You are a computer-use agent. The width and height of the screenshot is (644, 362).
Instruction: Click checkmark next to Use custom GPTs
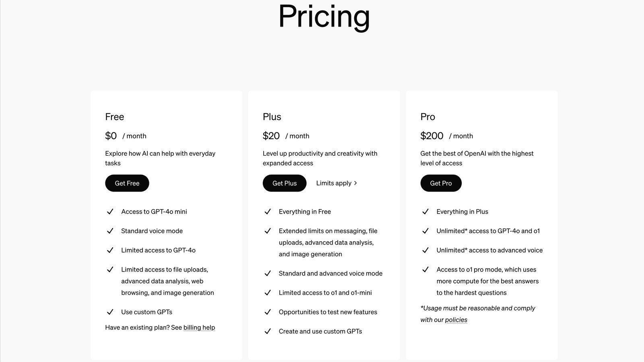tap(110, 312)
